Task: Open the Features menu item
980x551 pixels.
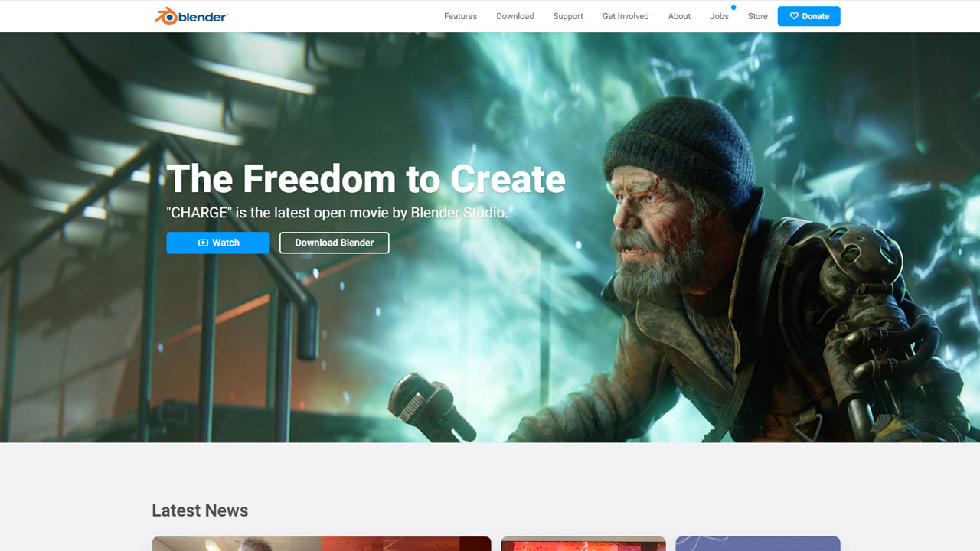Action: pyautogui.click(x=460, y=16)
